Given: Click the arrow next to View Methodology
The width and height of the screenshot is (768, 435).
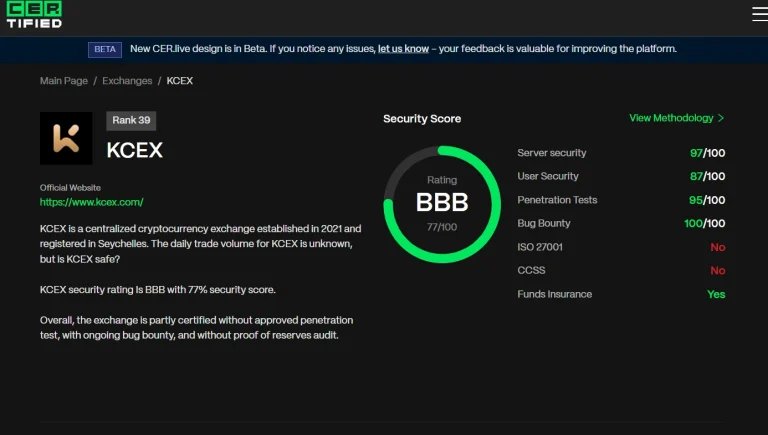Looking at the screenshot, I should click(721, 118).
